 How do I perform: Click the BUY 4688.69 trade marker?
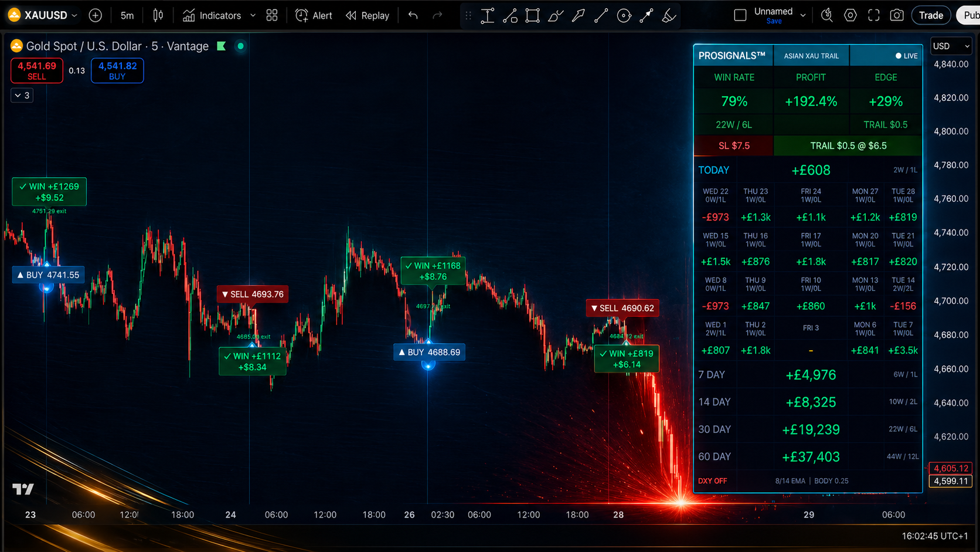pyautogui.click(x=430, y=352)
